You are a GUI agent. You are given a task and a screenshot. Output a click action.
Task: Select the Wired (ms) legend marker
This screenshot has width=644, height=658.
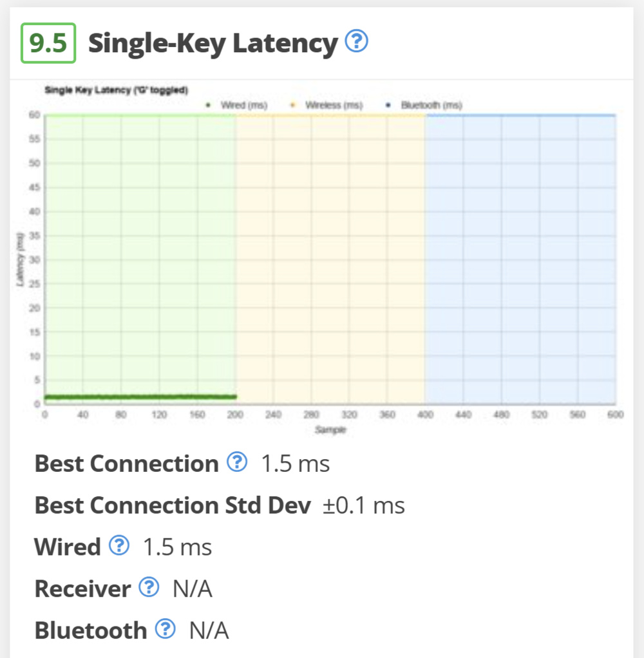coord(207,104)
